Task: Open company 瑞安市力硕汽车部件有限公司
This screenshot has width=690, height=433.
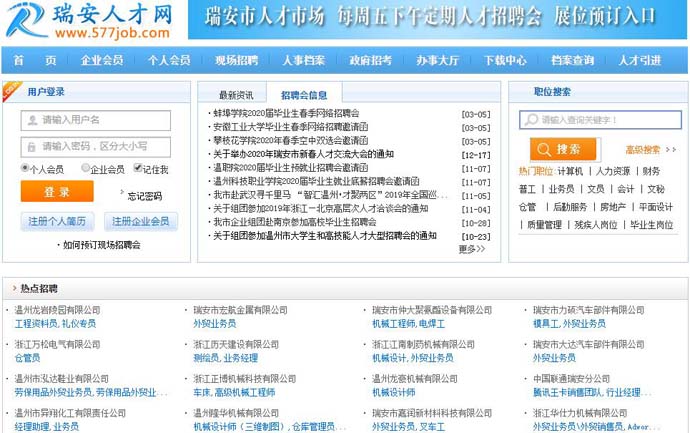Action: [589, 310]
